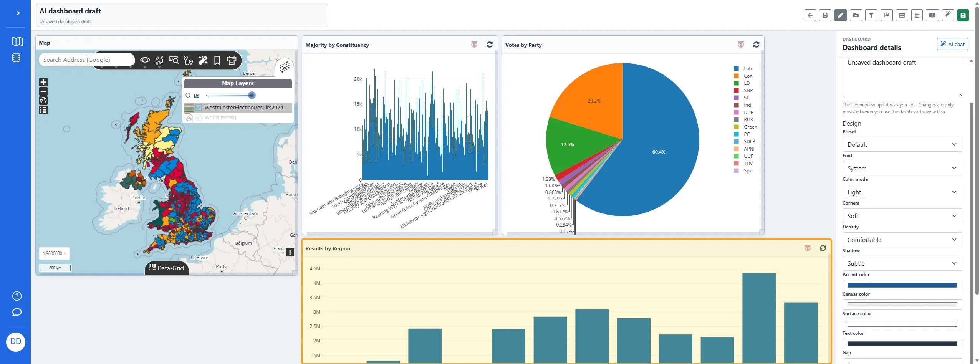Click the map info i button
This screenshot has height=364, width=980.
coord(290,252)
